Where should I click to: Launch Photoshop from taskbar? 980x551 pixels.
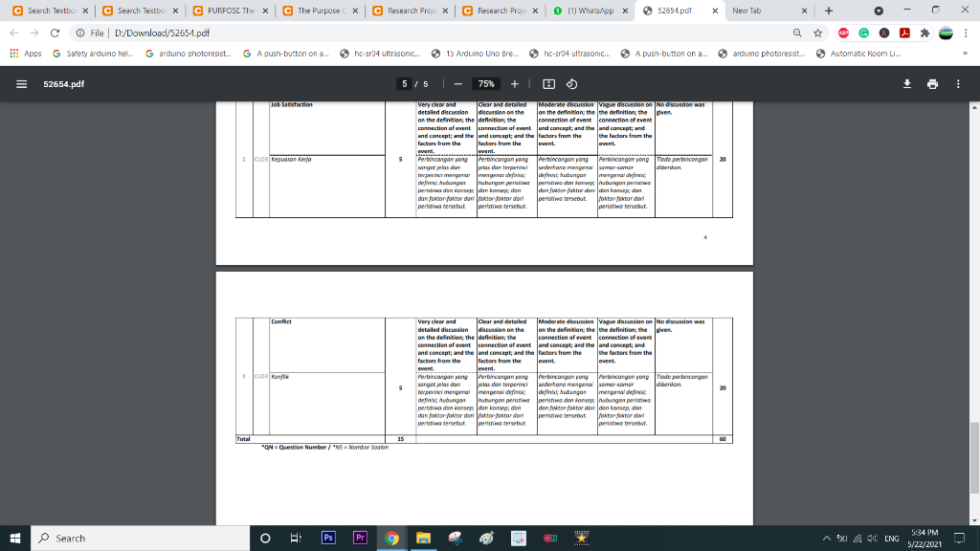pyautogui.click(x=328, y=538)
